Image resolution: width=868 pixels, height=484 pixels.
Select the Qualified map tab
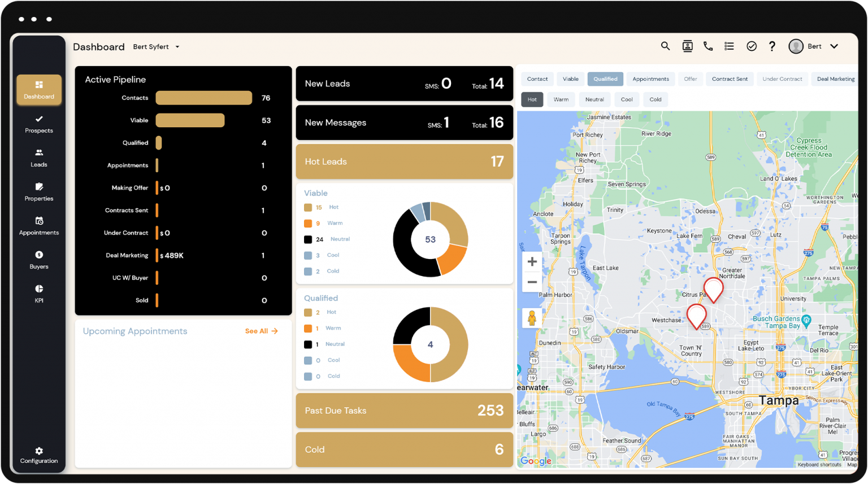pos(605,79)
